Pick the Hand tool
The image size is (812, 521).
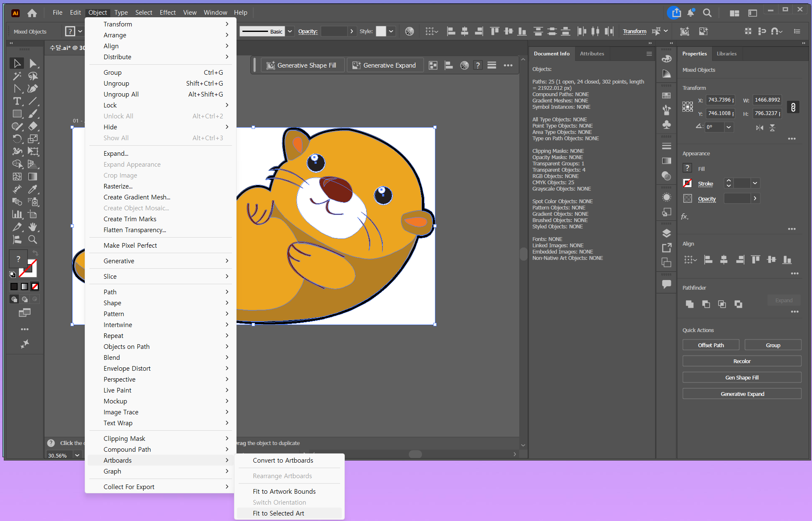coord(33,227)
